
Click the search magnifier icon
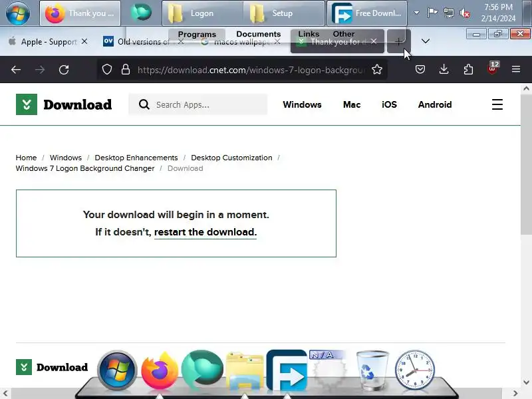point(144,104)
